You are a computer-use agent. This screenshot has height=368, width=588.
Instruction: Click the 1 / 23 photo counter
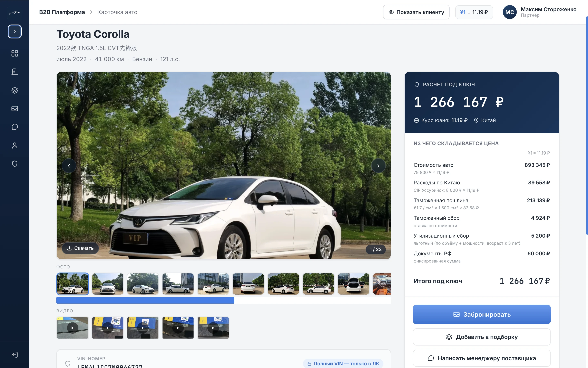tap(376, 249)
